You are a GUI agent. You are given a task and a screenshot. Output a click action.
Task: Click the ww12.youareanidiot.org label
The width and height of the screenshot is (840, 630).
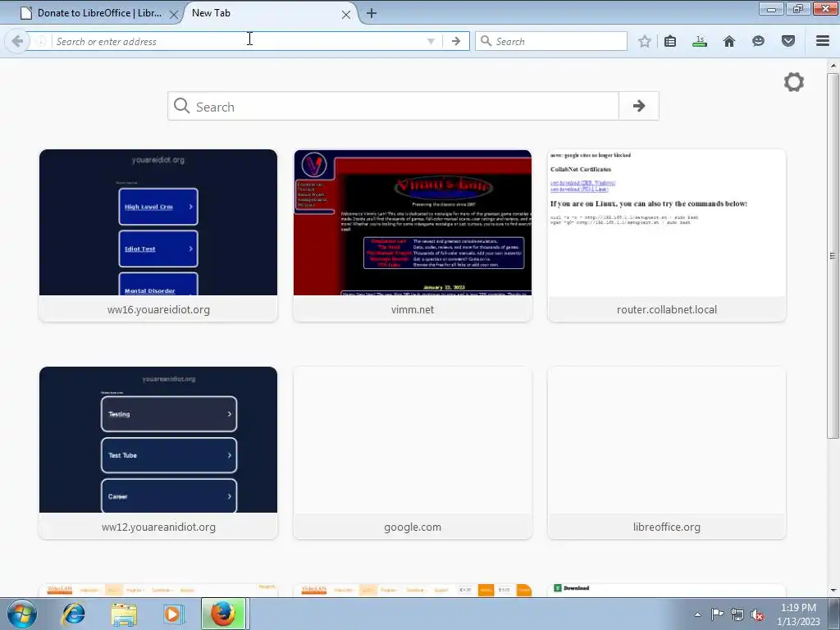pos(158,527)
